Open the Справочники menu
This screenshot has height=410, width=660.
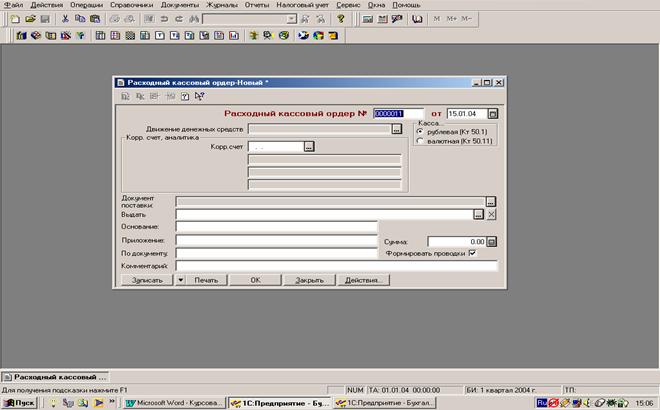tap(131, 5)
